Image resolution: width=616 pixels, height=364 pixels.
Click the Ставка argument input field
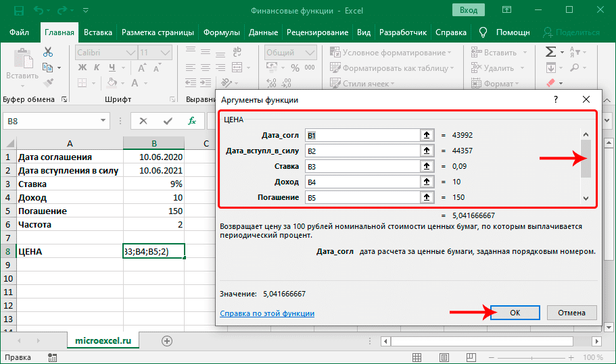coord(362,166)
